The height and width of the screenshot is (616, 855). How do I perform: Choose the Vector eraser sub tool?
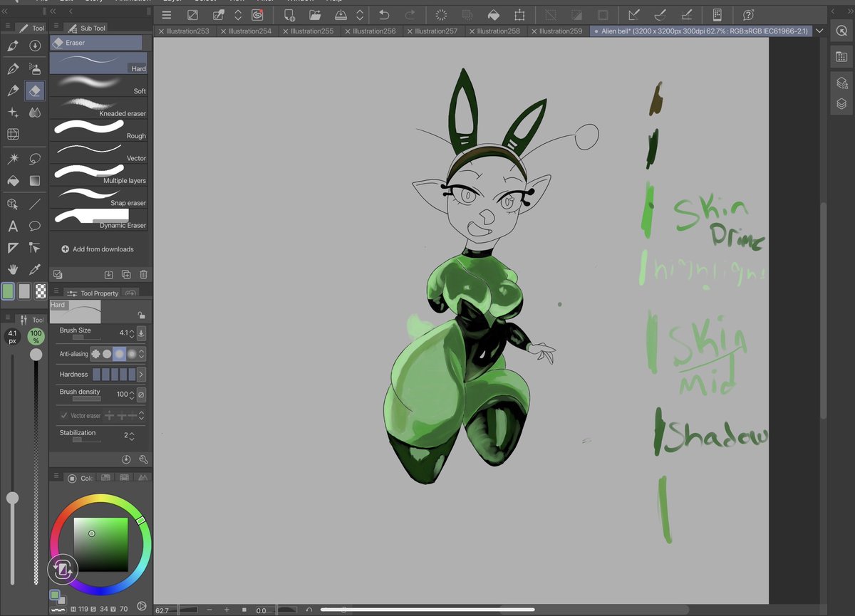click(98, 152)
